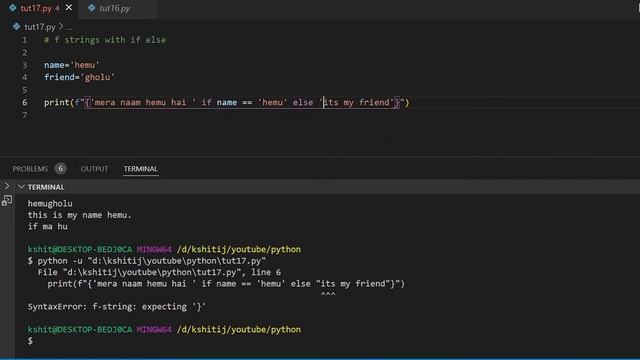Viewport: 640px width, 360px height.
Task: Click the Python icon in the breadcrumb
Action: (16, 27)
